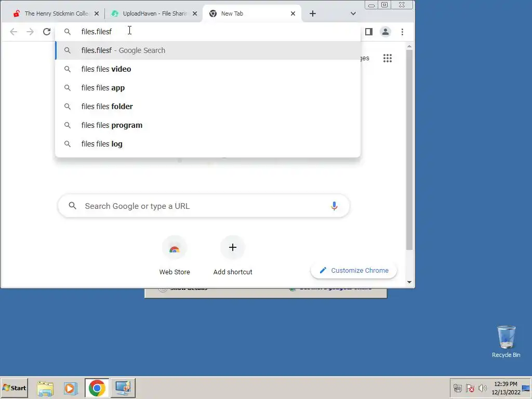Click the volume speaker tray icon
The height and width of the screenshot is (399, 532).
tap(482, 388)
